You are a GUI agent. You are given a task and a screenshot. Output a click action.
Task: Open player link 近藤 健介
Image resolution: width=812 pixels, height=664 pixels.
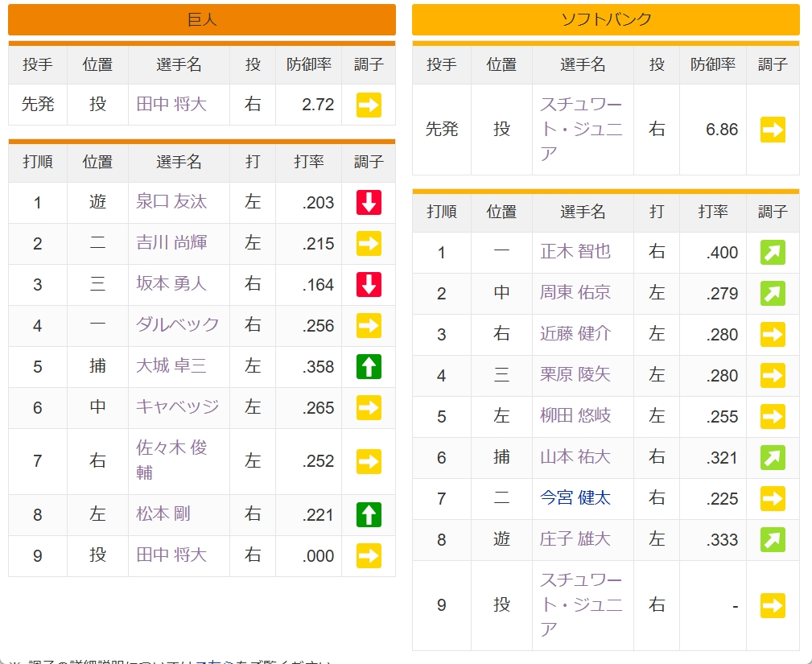[x=575, y=333]
